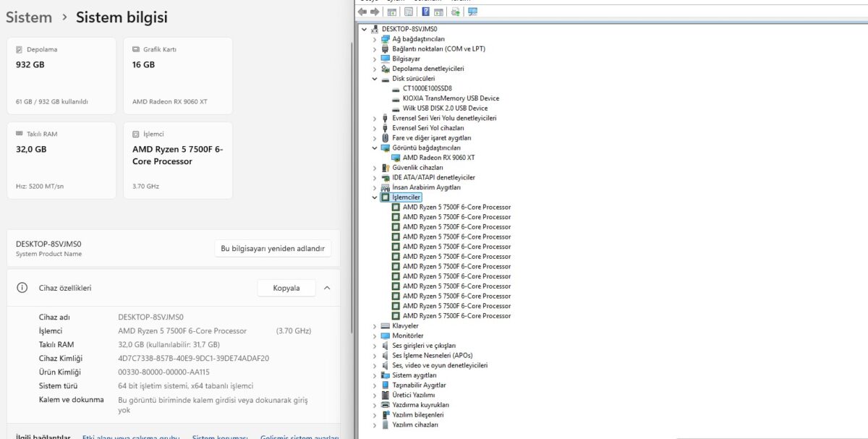This screenshot has width=868, height=439.
Task: Select Ses, video ve oyun denetleyicileri row
Action: tap(440, 365)
